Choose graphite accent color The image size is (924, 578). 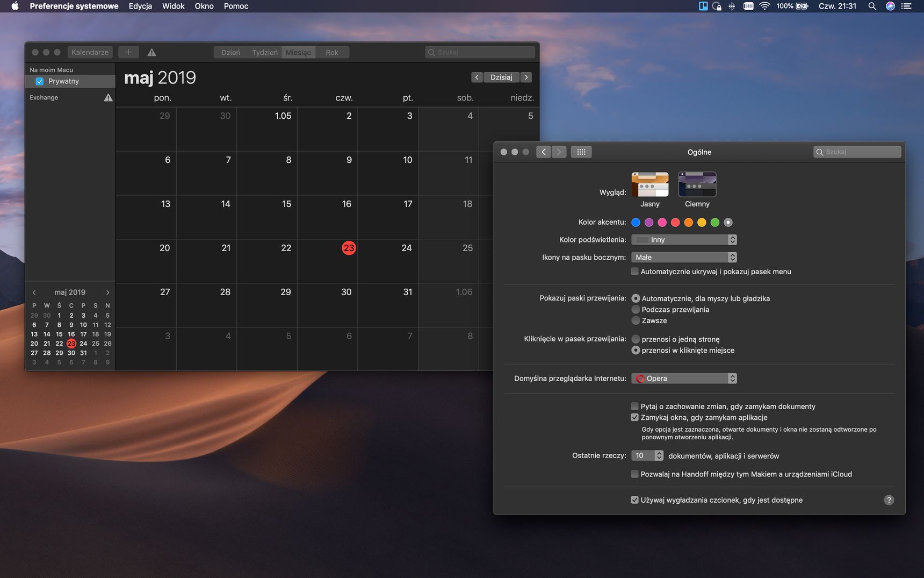coord(728,223)
